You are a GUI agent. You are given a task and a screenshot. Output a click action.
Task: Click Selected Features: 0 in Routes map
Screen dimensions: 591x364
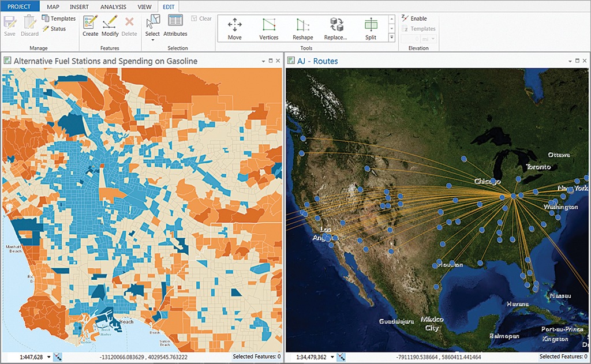point(563,357)
